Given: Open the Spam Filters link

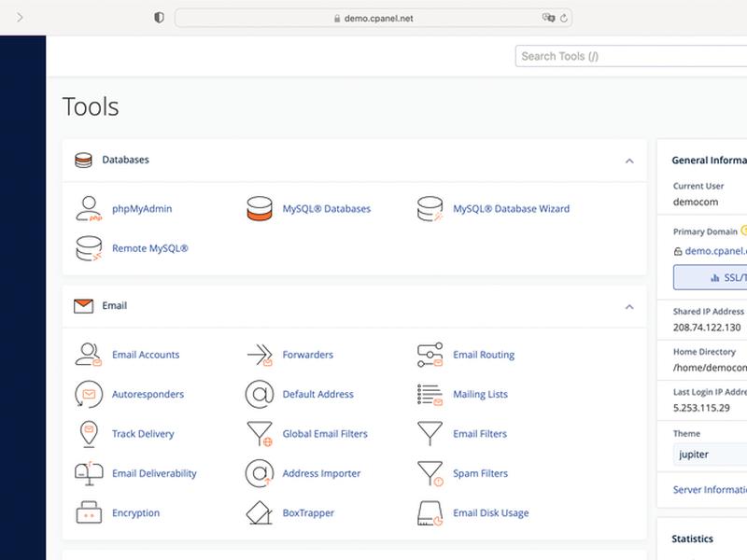Looking at the screenshot, I should [480, 473].
